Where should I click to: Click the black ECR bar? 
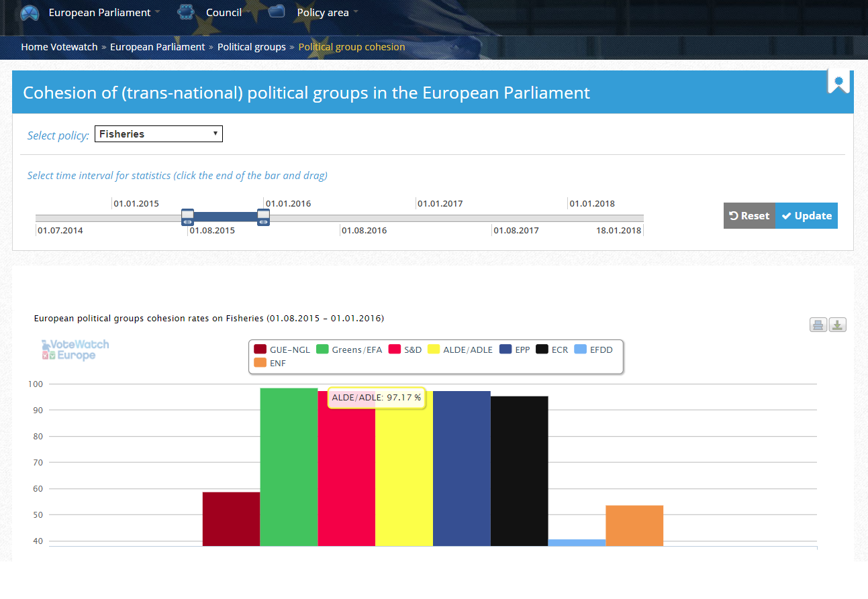coord(520,471)
